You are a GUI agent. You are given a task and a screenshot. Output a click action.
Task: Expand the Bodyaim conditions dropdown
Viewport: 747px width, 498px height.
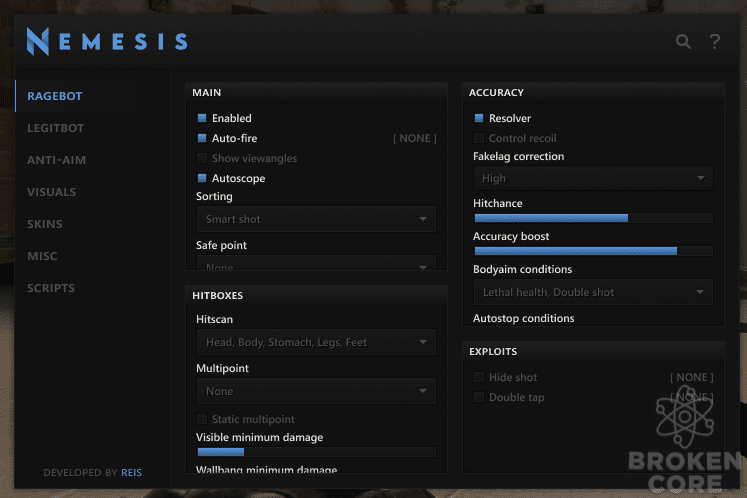point(593,292)
